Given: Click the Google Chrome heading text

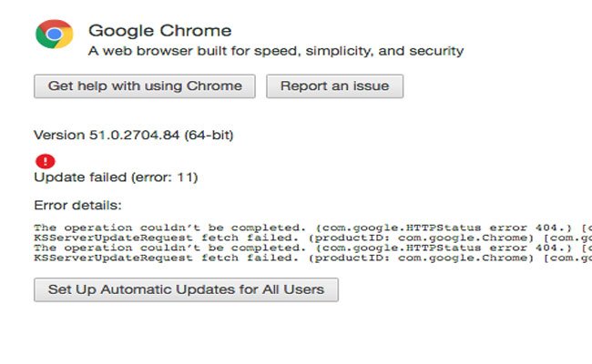Looking at the screenshot, I should (x=159, y=31).
